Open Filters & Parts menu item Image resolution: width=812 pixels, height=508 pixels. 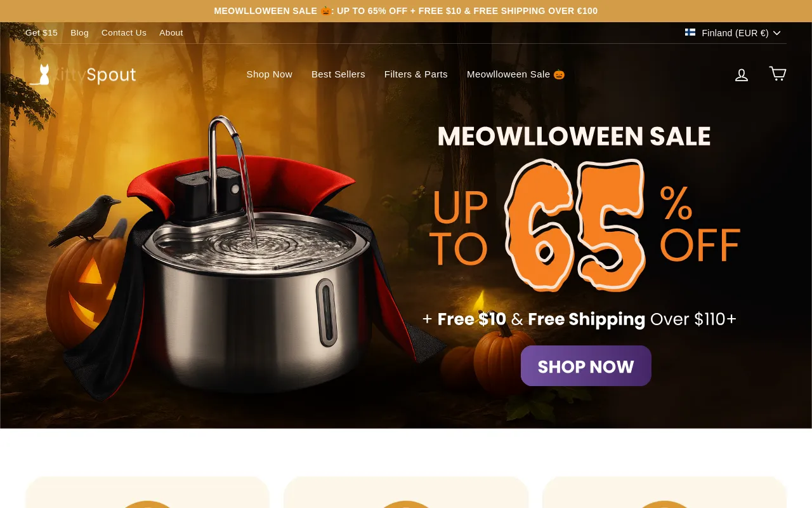tap(416, 74)
